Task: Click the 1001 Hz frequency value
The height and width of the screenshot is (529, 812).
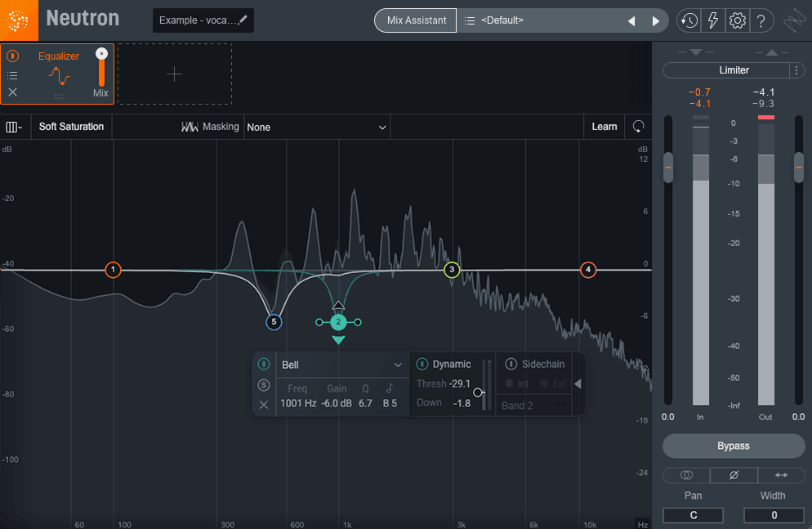Action: click(298, 403)
